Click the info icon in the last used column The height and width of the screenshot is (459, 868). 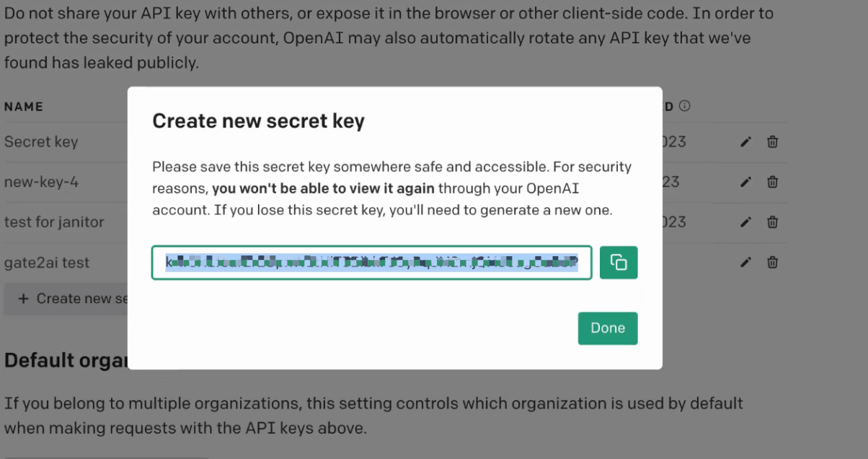(x=685, y=106)
